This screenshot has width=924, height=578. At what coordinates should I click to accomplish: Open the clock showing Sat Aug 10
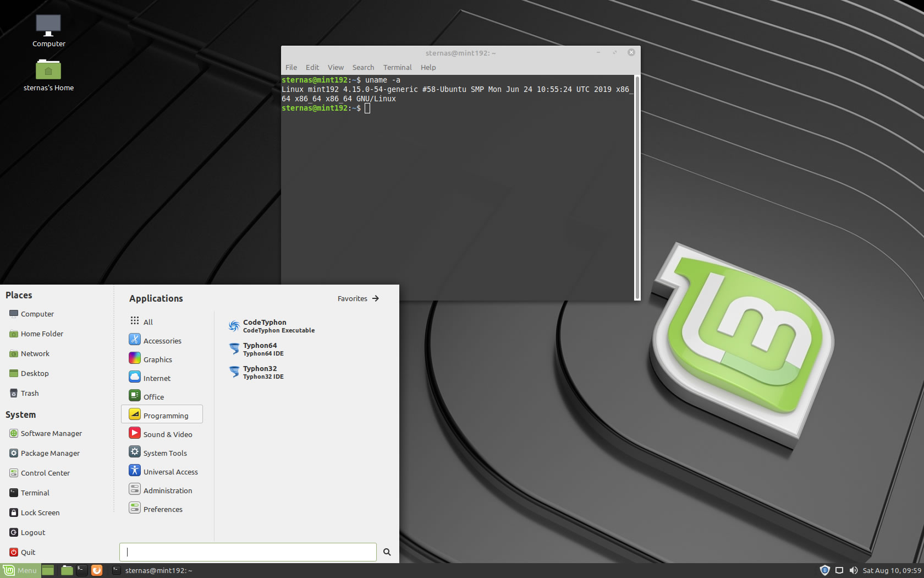pos(892,570)
